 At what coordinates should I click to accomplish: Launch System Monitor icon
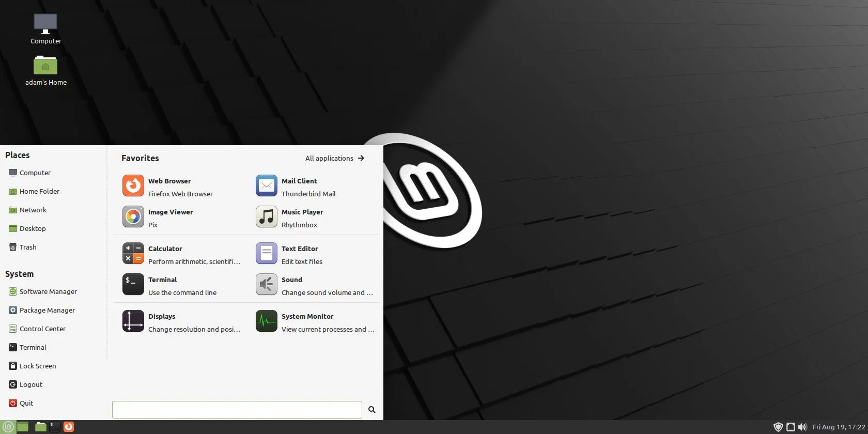click(x=267, y=321)
